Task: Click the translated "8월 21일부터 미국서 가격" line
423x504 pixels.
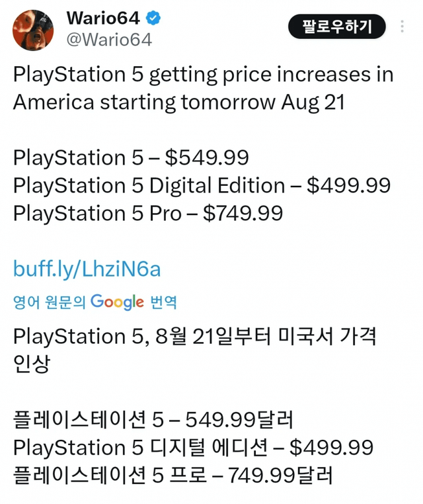Action: point(195,336)
